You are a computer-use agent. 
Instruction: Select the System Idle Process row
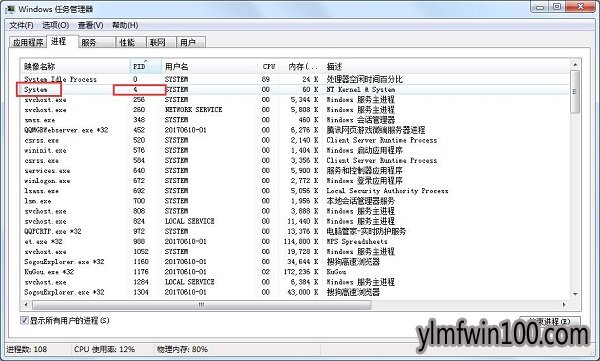point(295,79)
